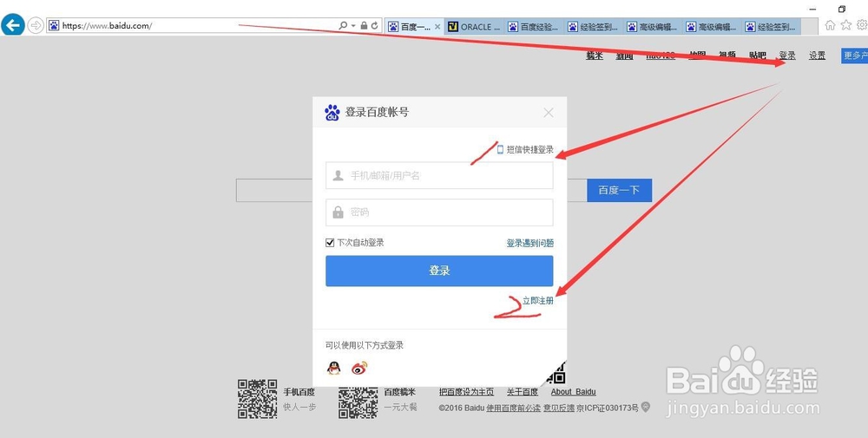
Task: Open the 使用百度前必读 link
Action: click(x=513, y=409)
